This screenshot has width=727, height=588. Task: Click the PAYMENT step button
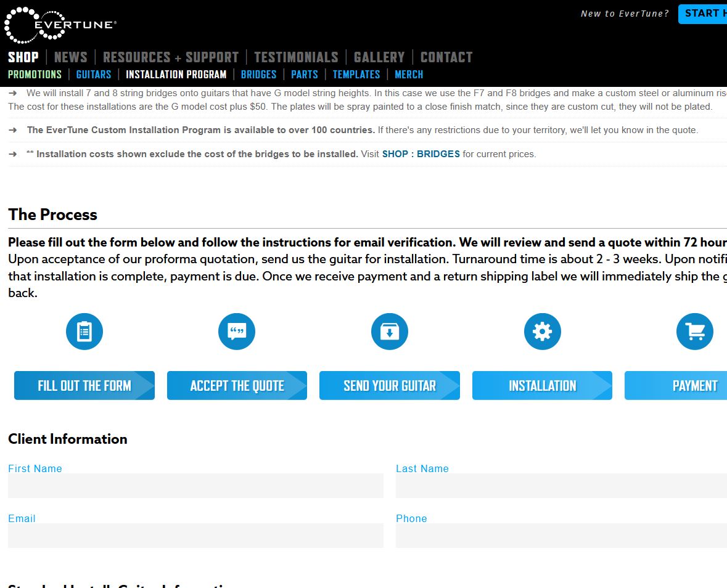pos(676,385)
